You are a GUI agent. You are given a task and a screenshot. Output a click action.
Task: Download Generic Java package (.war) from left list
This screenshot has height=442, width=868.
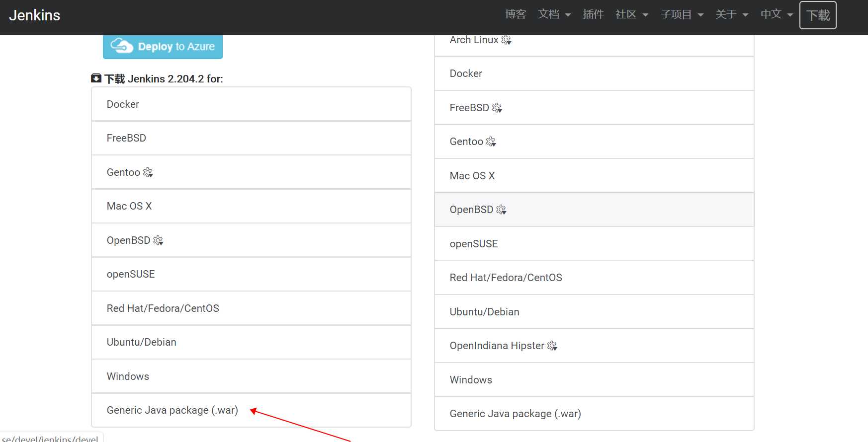coord(251,410)
